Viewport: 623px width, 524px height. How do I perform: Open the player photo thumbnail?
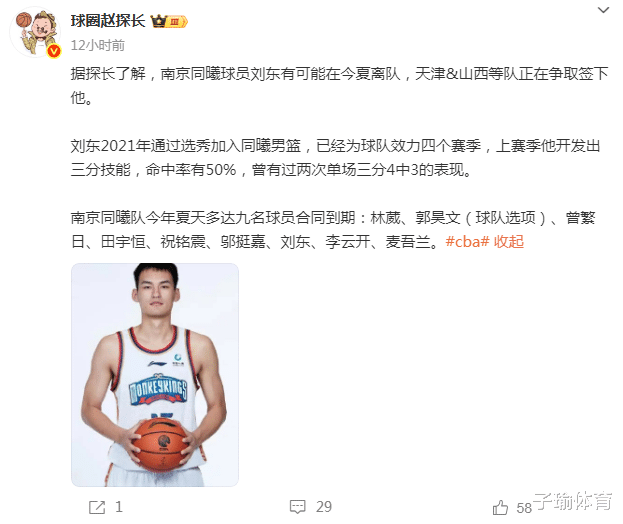click(x=155, y=375)
